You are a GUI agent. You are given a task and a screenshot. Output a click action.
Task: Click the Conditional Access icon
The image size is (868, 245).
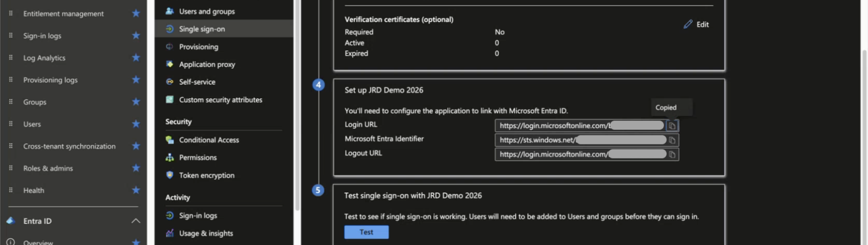tap(170, 139)
